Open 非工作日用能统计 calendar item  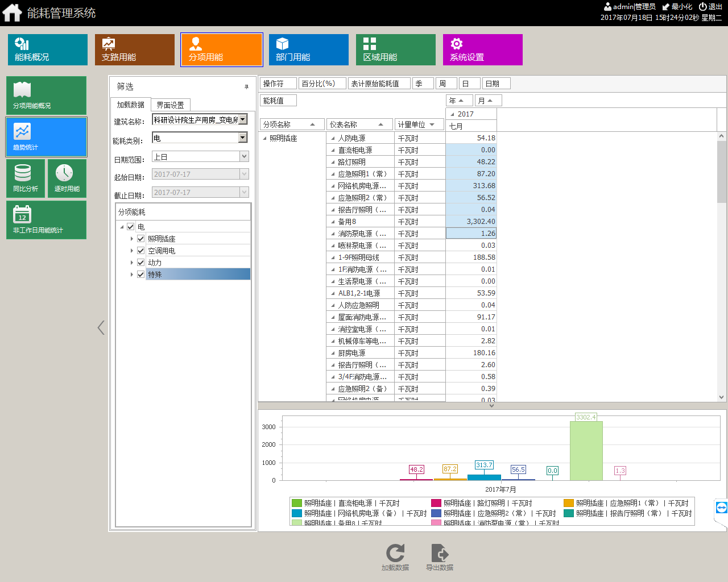click(46, 219)
